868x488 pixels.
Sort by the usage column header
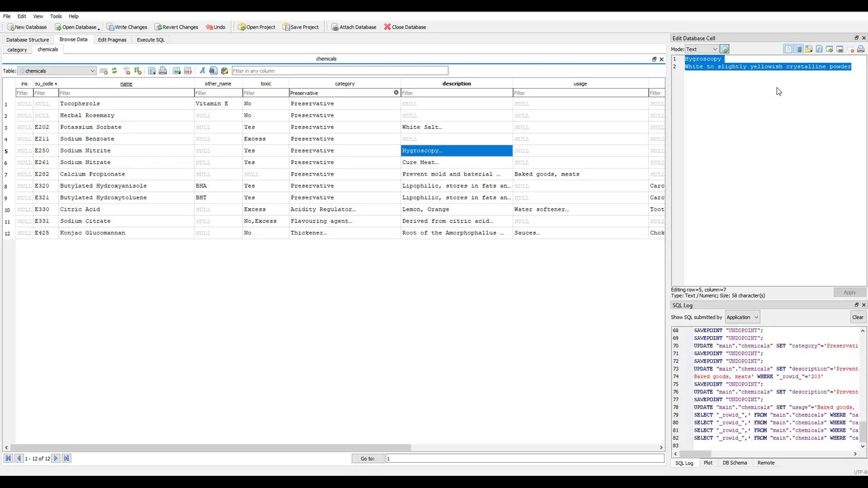click(x=580, y=83)
